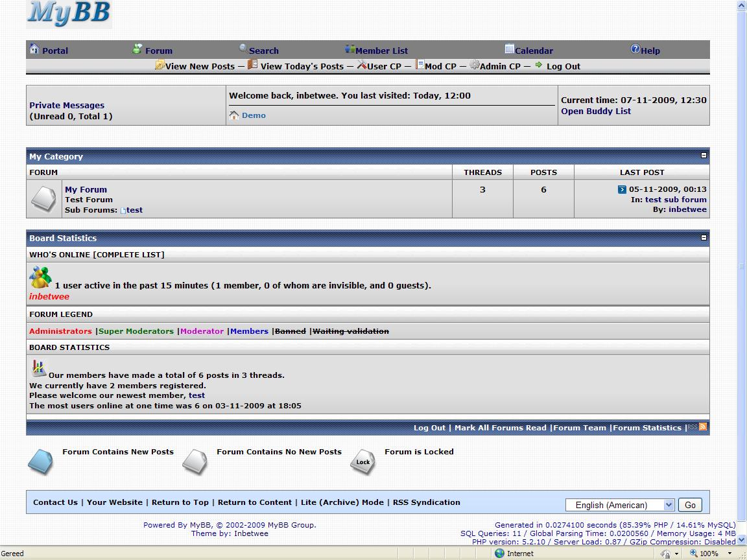Click the Internet zone globe in status bar
This screenshot has height=560, width=747.
tap(499, 554)
